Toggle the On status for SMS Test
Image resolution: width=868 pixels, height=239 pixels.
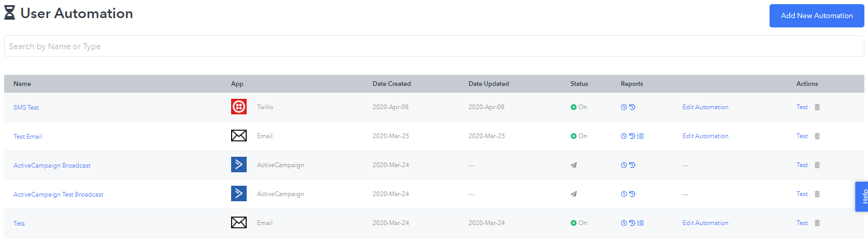pyautogui.click(x=579, y=107)
